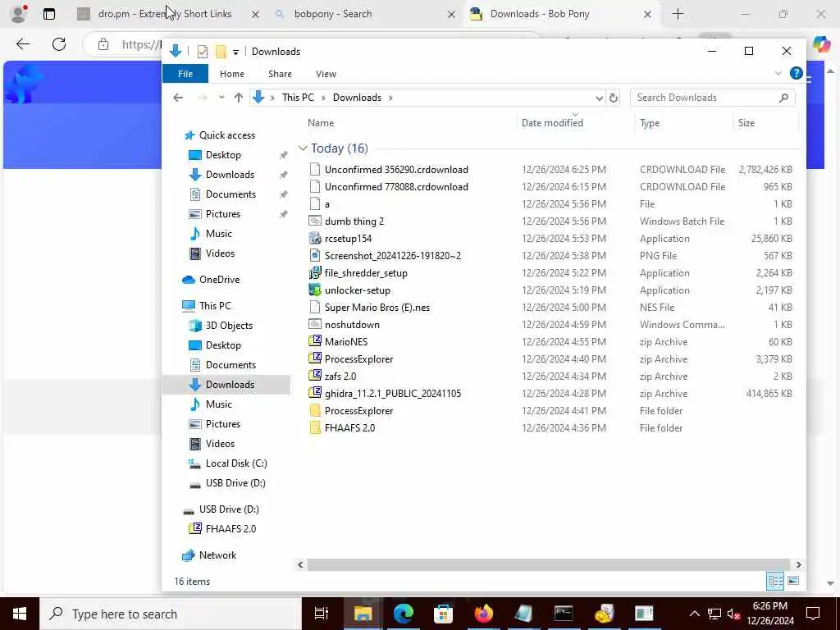Screen dimensions: 840x630
Task: Open Explorer Help question mark icon
Action: 796,73
